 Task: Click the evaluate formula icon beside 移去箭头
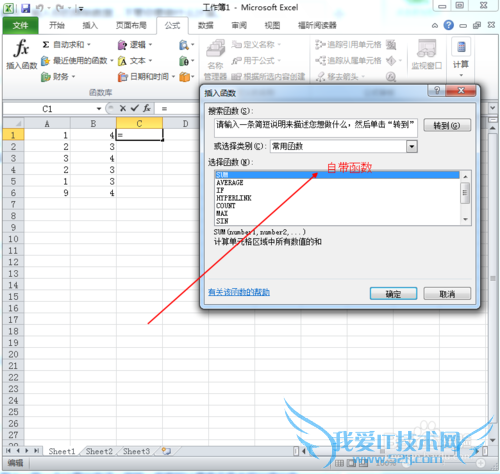point(391,77)
